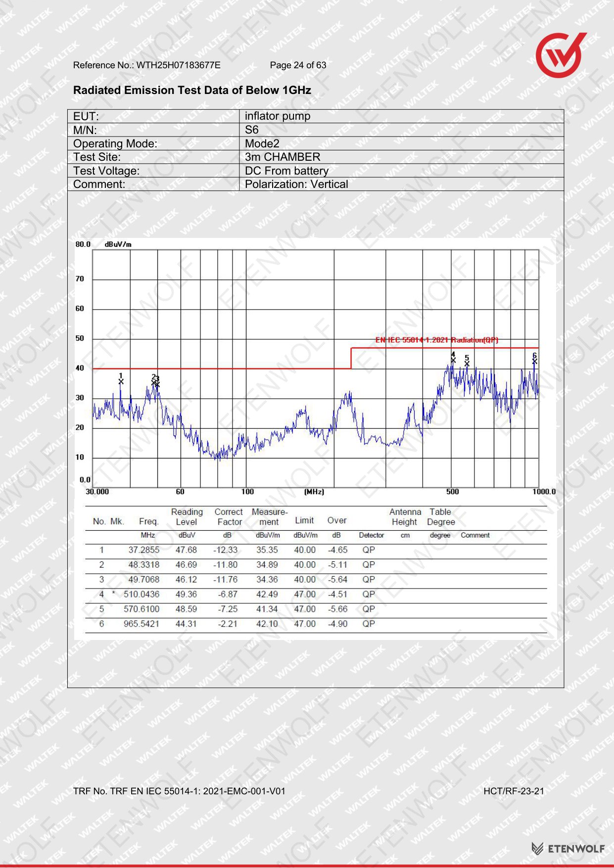Click the 'Radiated Emission Test Data of Below 1GHz' heading
The height and width of the screenshot is (868, 614).
tap(192, 90)
